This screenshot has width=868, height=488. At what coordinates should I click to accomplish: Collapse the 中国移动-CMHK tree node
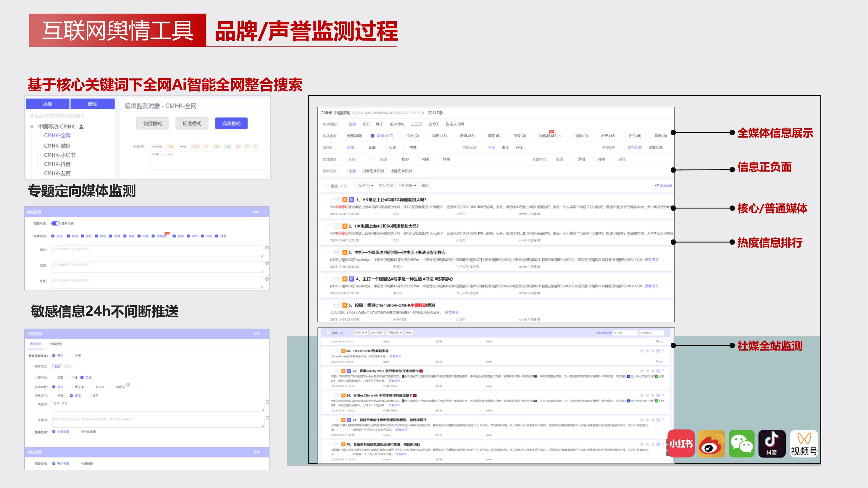tap(32, 127)
